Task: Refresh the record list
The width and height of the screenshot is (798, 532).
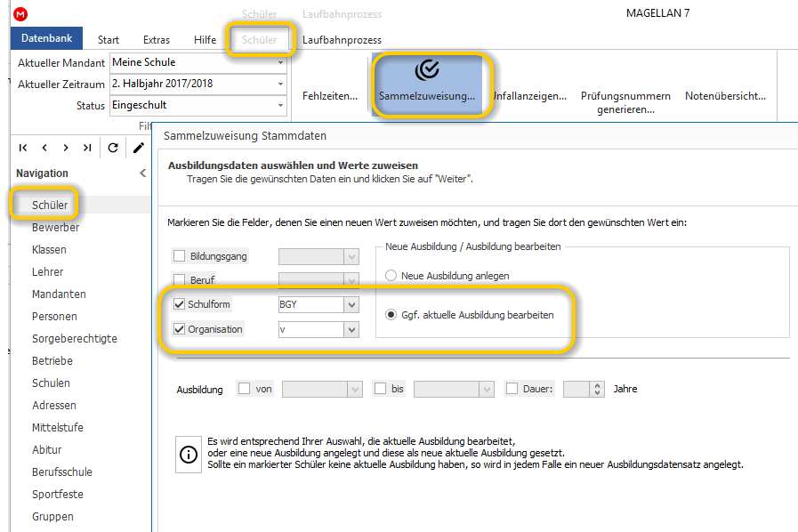Action: [x=113, y=148]
